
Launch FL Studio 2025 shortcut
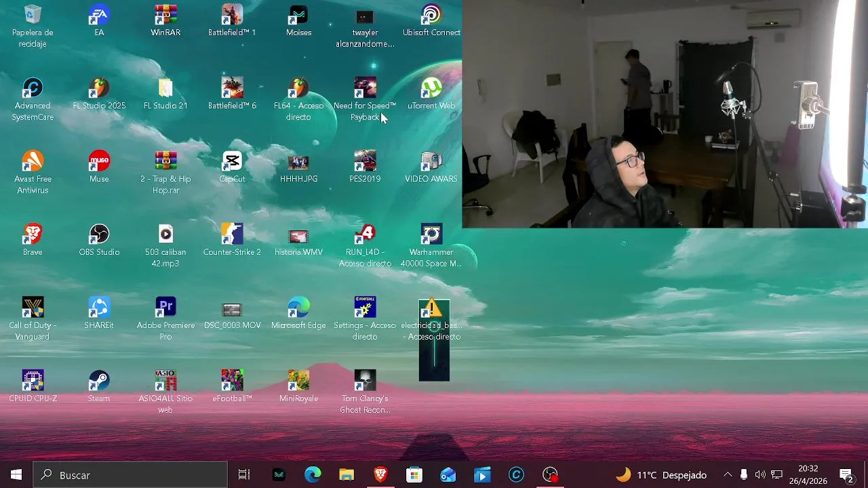click(99, 94)
